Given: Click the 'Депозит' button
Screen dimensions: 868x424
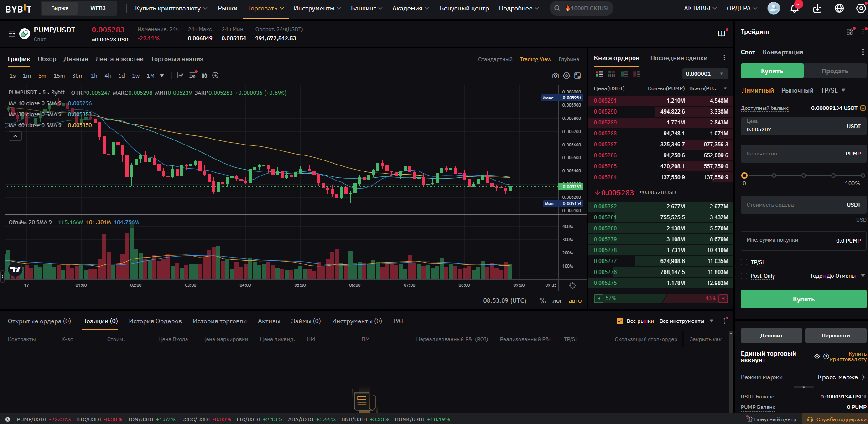Looking at the screenshot, I should (x=771, y=336).
